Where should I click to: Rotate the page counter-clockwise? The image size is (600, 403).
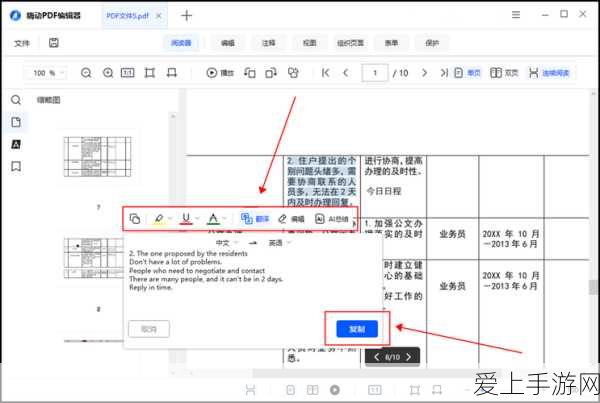coord(250,73)
